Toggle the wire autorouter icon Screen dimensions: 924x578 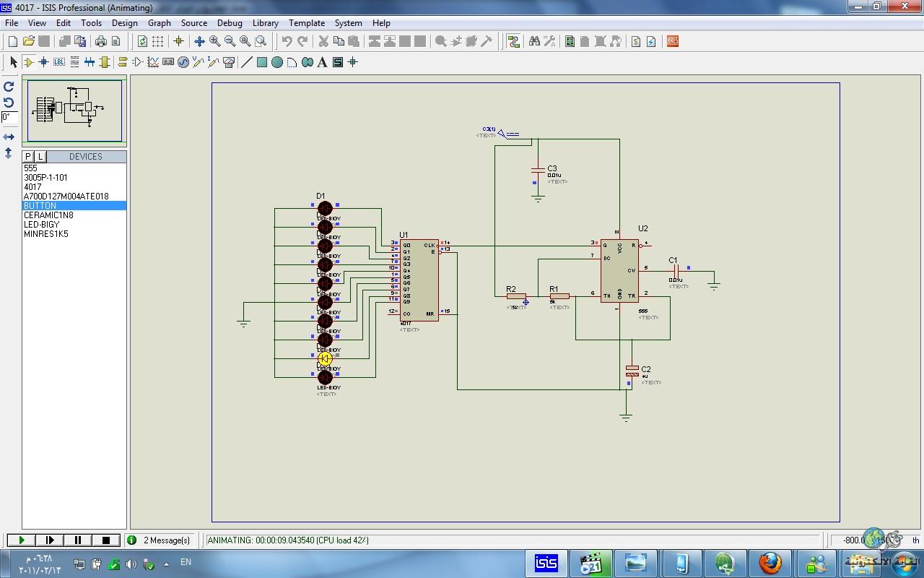[x=513, y=42]
